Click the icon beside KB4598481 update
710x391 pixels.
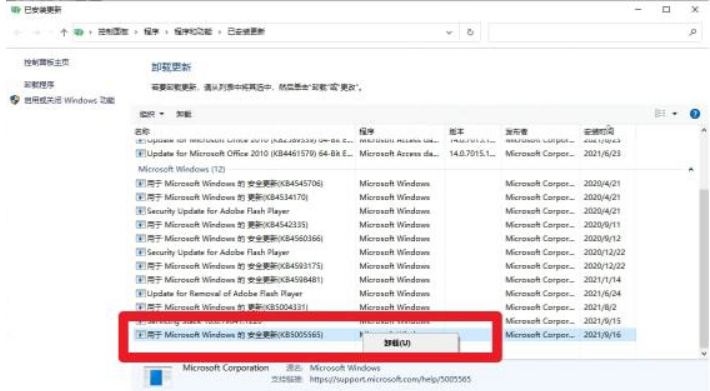pos(140,280)
